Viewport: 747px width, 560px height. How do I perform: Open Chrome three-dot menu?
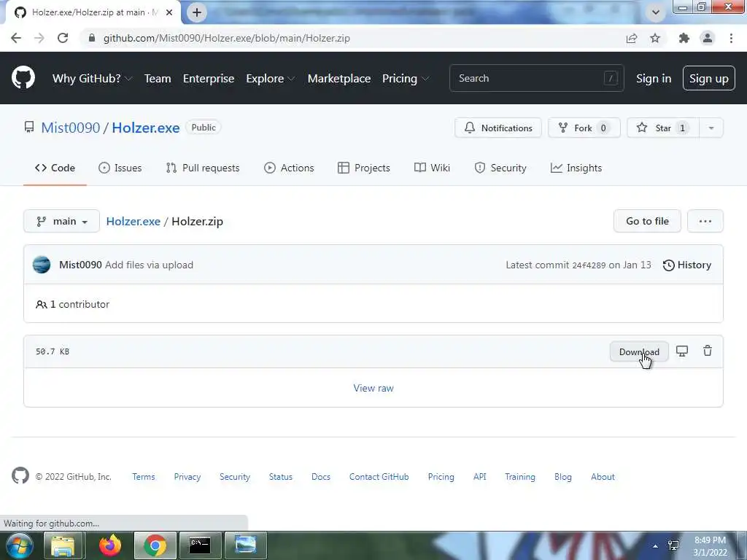coord(731,38)
